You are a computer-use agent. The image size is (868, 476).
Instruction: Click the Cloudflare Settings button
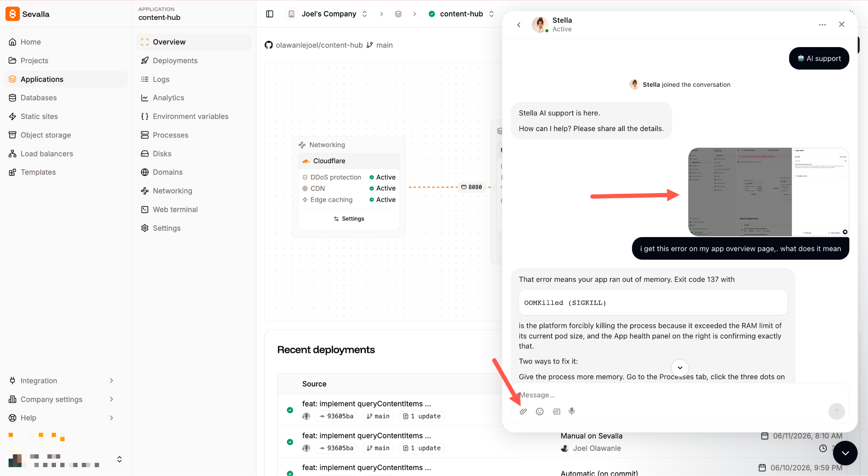(x=349, y=219)
